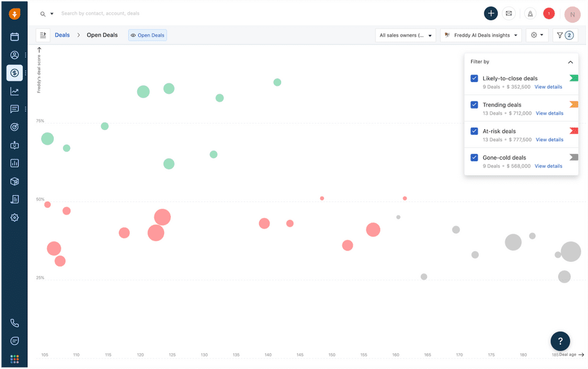This screenshot has width=588, height=369.
Task: Go to Deals breadcrumb
Action: [x=62, y=35]
